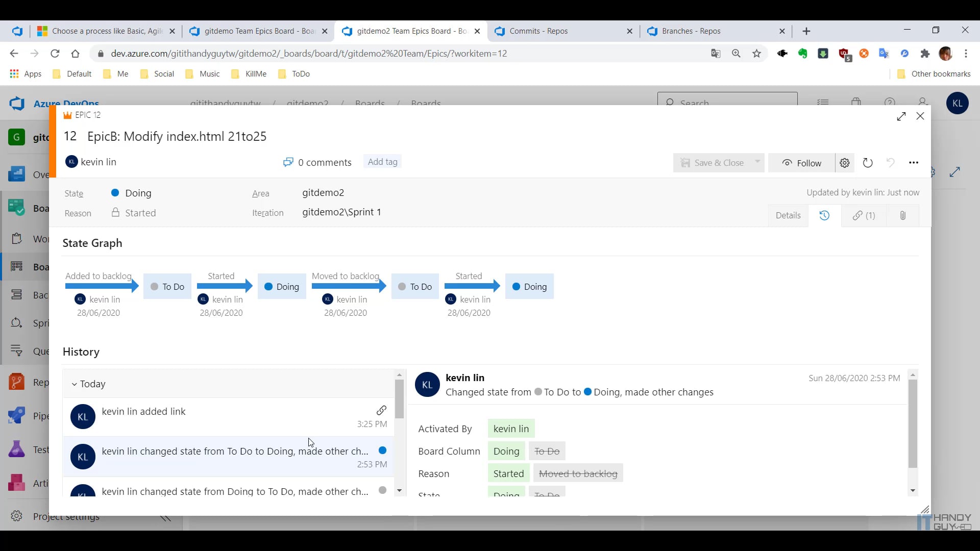Viewport: 980px width, 551px height.
Task: Open Test Plans from the sidebar
Action: (x=17, y=448)
